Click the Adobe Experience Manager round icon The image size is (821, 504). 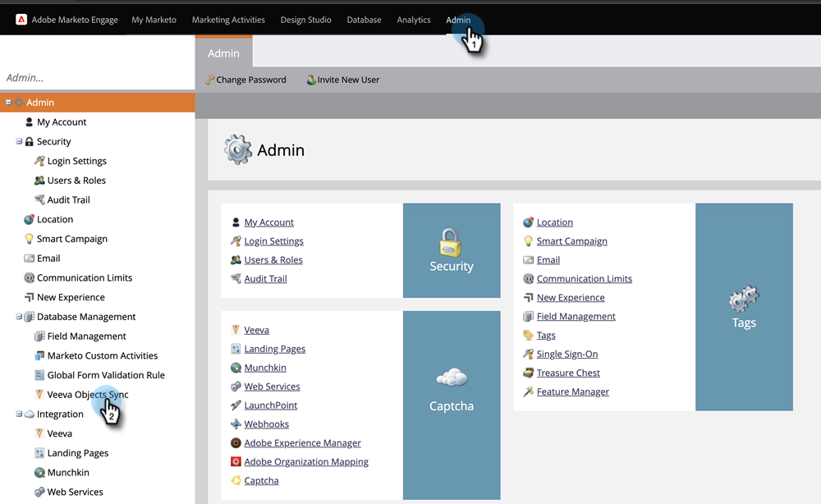[236, 442]
